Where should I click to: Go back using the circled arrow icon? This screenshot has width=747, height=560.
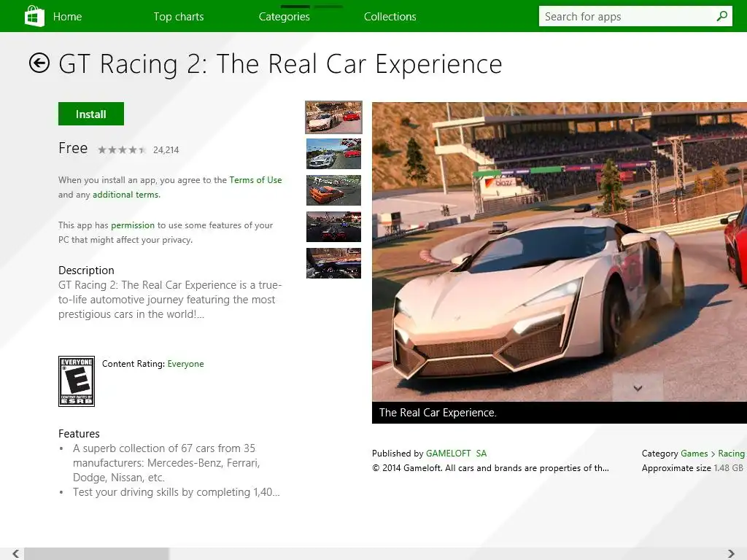coord(39,63)
